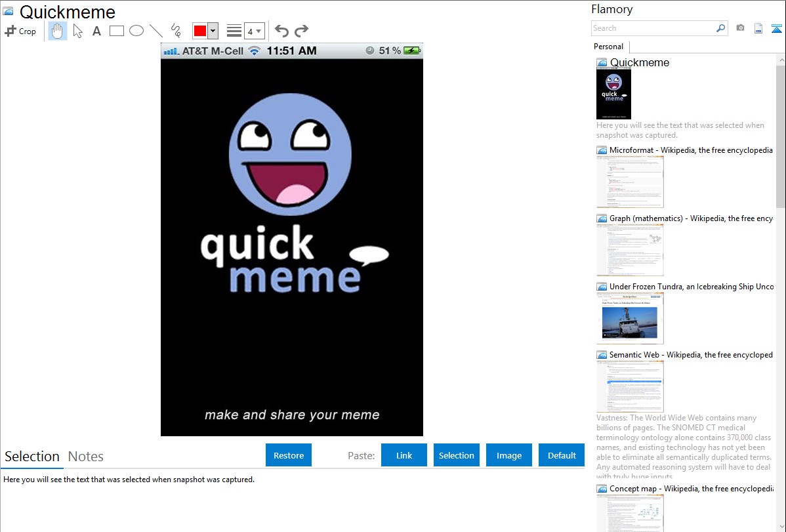Open the Concept map snapshot thumbnail
Screen dimensions: 786x532
(630, 513)
